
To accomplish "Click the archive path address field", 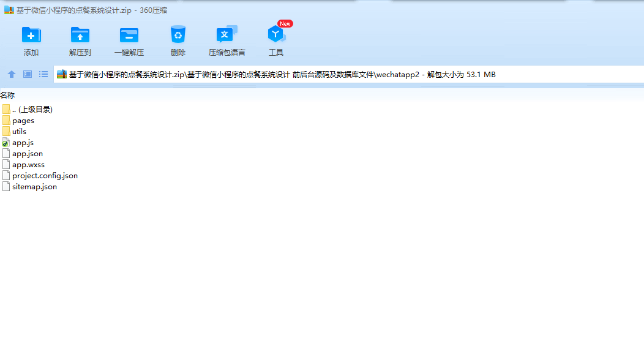I will pyautogui.click(x=349, y=74).
